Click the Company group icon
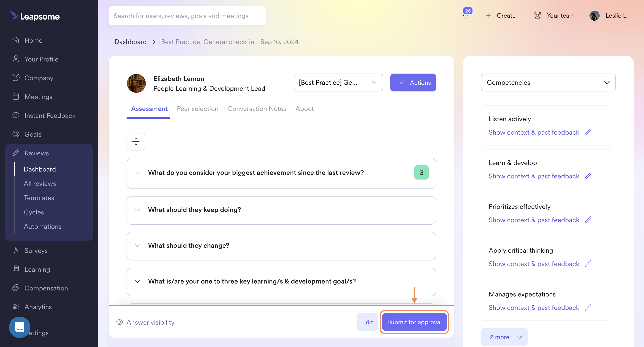The image size is (644, 347). pos(16,78)
